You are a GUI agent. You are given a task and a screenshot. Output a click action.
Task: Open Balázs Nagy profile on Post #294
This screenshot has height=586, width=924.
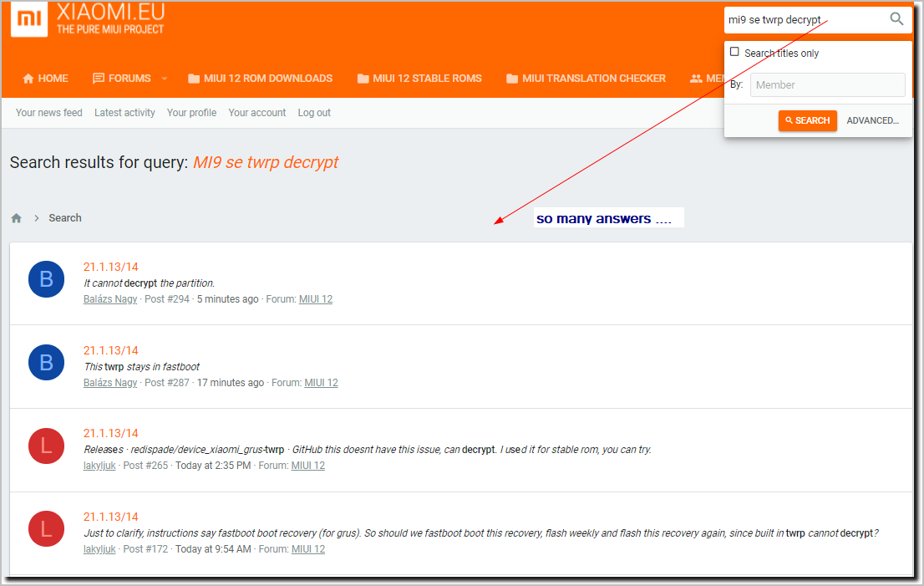pos(110,299)
